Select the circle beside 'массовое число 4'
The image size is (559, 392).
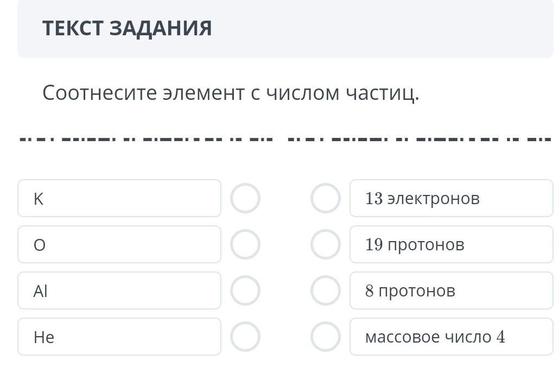325,337
